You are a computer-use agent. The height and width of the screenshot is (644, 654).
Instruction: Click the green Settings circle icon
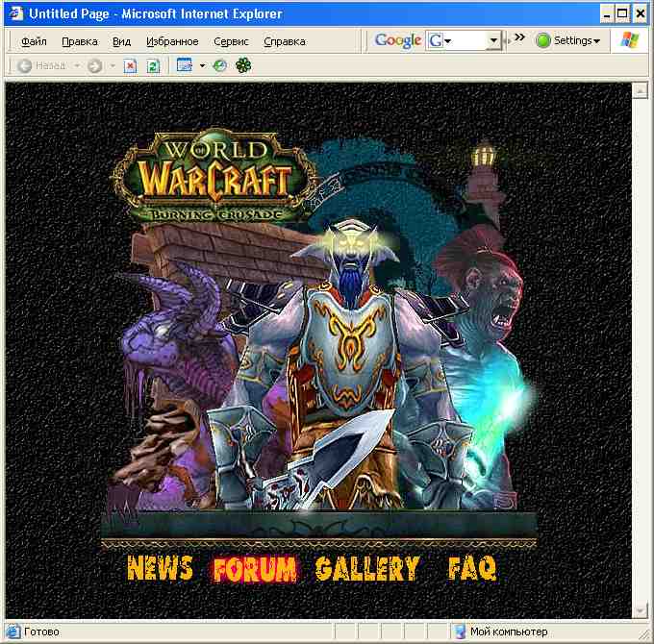(x=543, y=40)
